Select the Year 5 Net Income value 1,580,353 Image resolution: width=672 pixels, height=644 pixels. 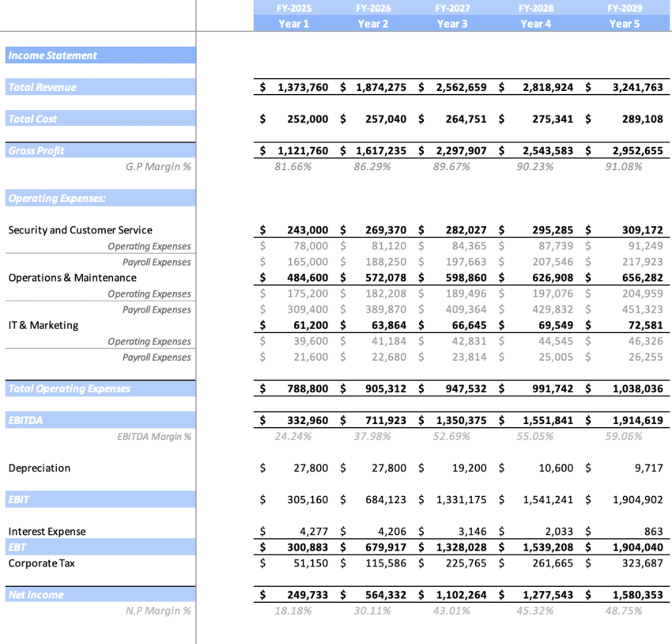(x=639, y=594)
